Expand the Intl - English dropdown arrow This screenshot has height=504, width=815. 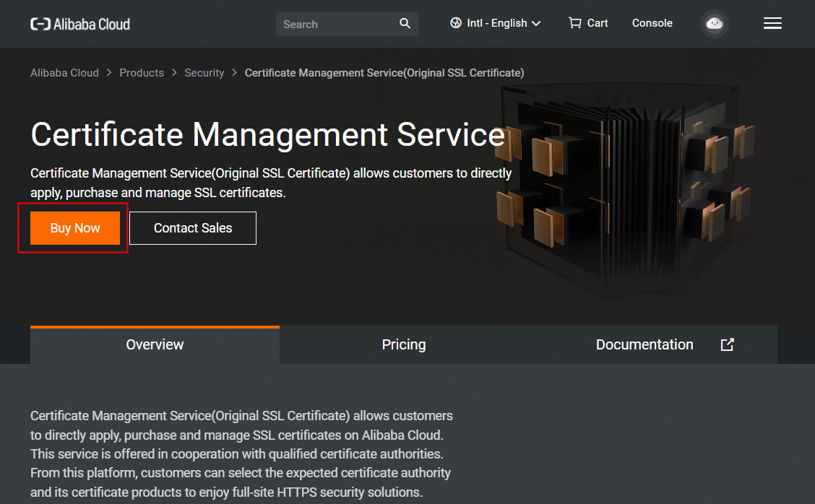pyautogui.click(x=536, y=24)
